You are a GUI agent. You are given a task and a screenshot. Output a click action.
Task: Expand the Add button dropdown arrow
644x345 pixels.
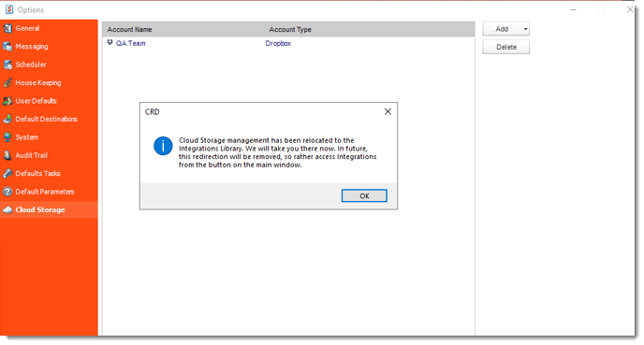525,29
